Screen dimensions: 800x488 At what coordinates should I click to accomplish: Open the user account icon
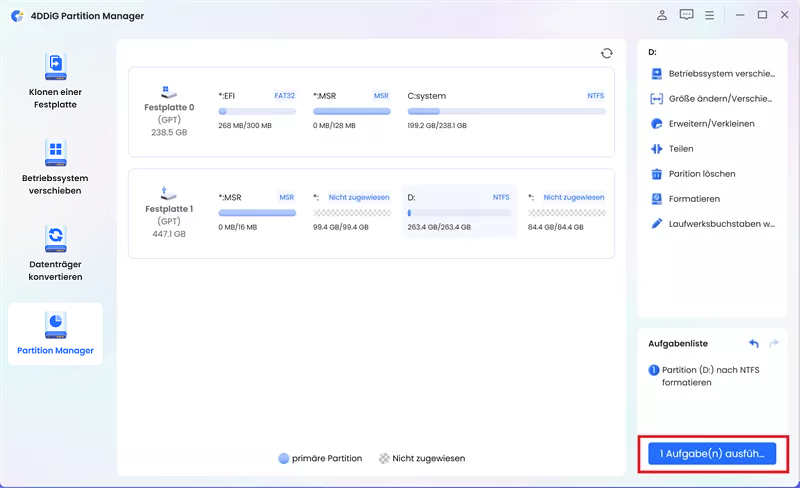(x=662, y=15)
